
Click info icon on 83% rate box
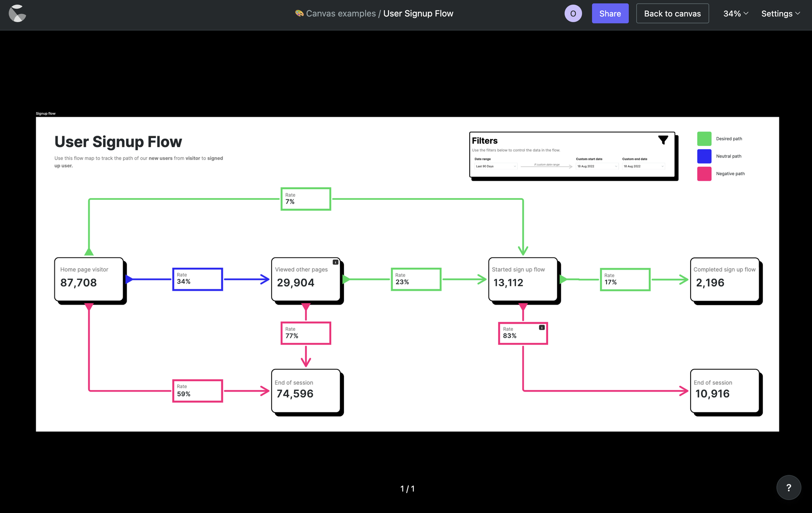click(x=542, y=327)
